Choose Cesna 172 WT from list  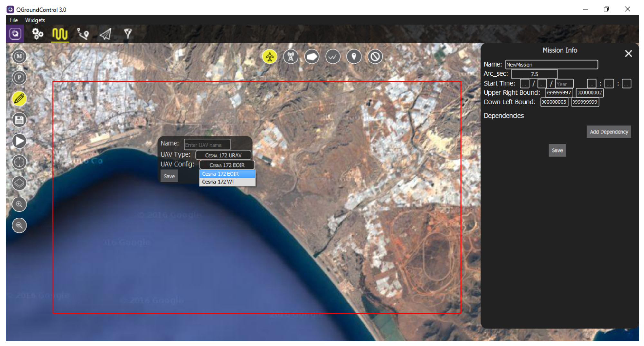[x=227, y=182]
